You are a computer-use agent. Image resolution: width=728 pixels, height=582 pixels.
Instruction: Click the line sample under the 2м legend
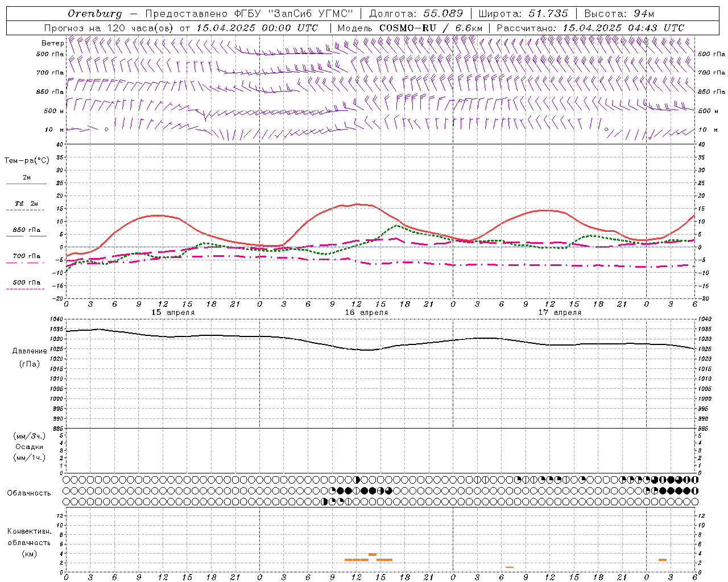pos(26,184)
